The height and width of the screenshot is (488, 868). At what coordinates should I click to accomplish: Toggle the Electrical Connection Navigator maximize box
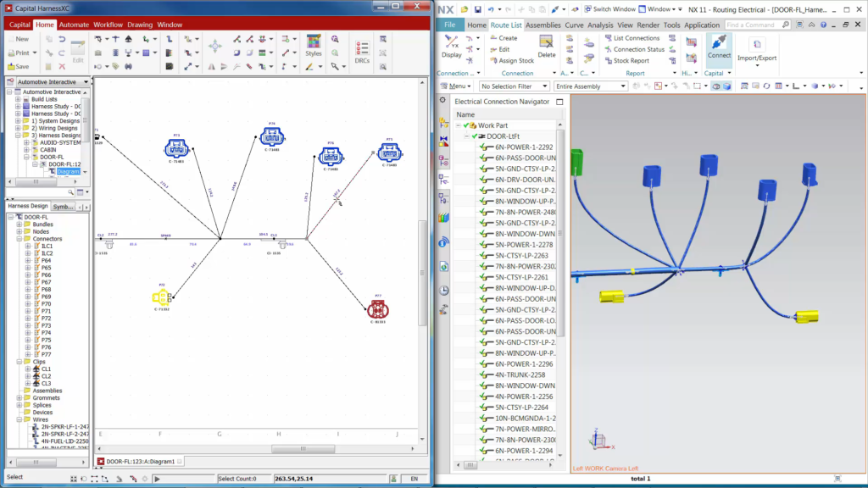coord(559,102)
